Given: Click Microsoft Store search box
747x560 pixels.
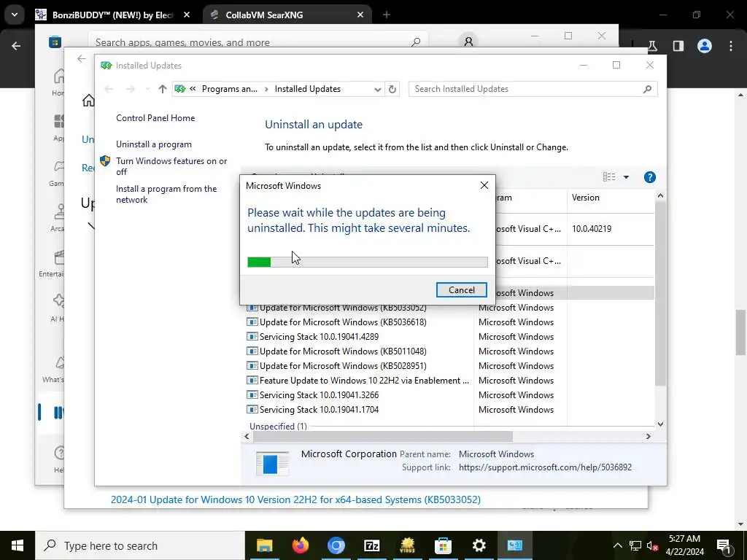Looking at the screenshot, I should coord(258,42).
